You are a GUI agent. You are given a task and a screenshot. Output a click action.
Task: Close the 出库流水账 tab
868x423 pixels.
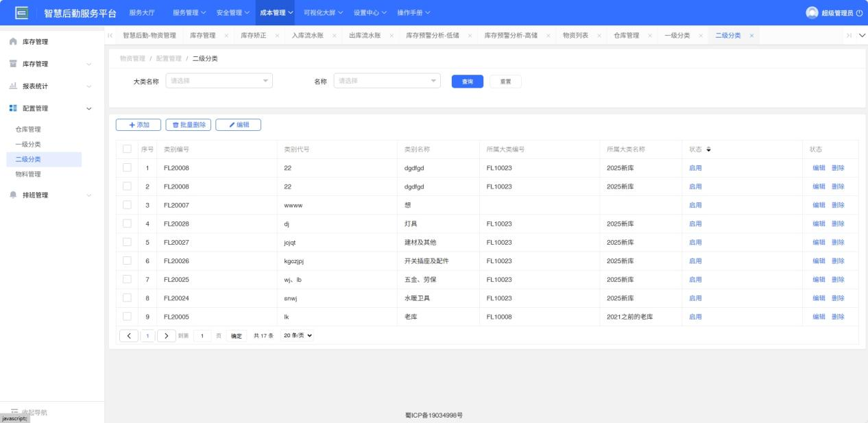pos(391,36)
